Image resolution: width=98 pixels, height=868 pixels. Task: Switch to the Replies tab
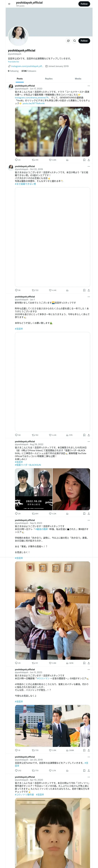tap(49, 79)
